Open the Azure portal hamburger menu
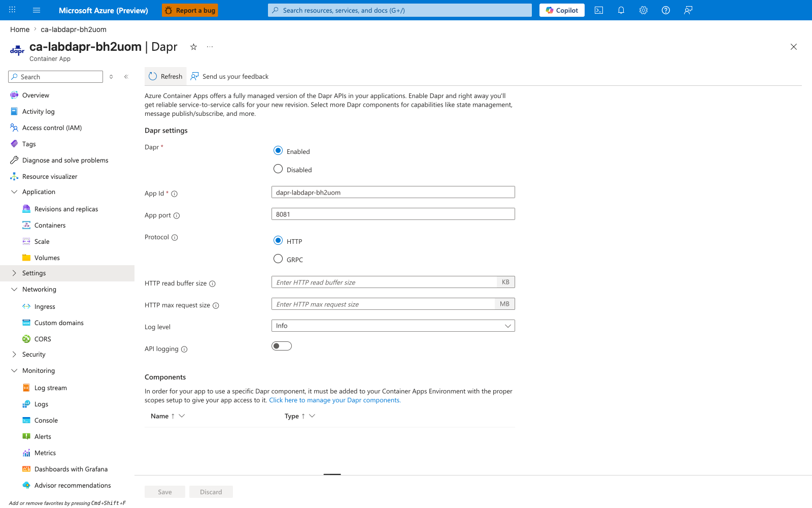 [37, 10]
